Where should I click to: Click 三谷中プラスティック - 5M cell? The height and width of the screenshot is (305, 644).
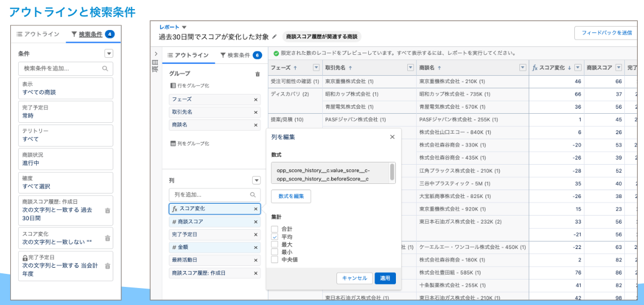pyautogui.click(x=472, y=183)
